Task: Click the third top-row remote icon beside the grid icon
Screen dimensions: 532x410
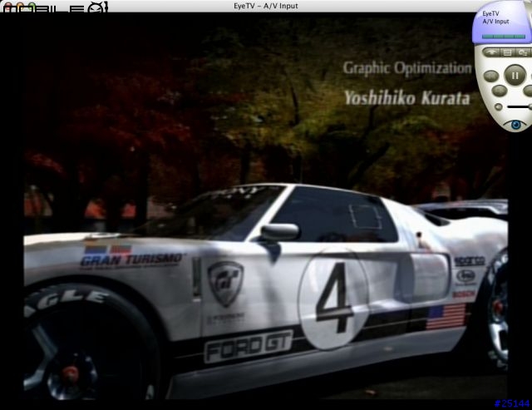Action: pos(523,52)
